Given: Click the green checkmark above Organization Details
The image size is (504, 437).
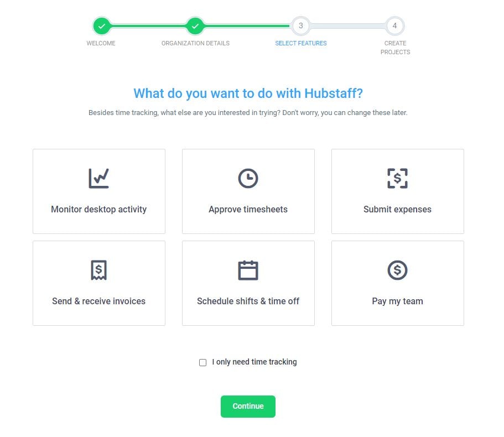Looking at the screenshot, I should [x=195, y=26].
